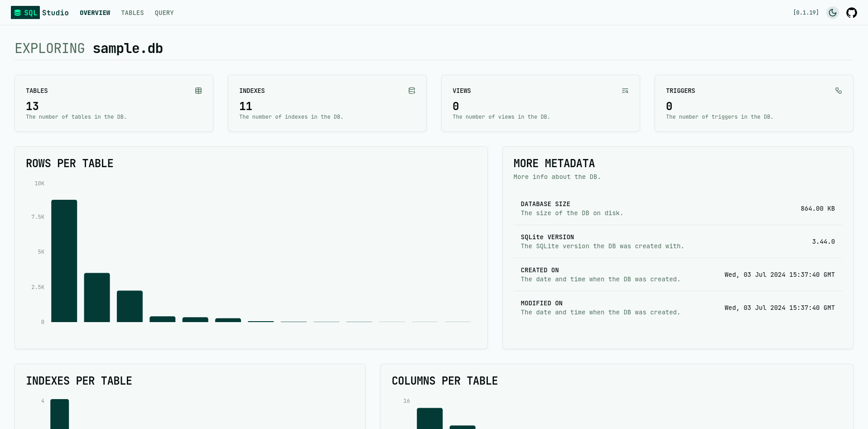Switch to the Overview tab

click(95, 13)
